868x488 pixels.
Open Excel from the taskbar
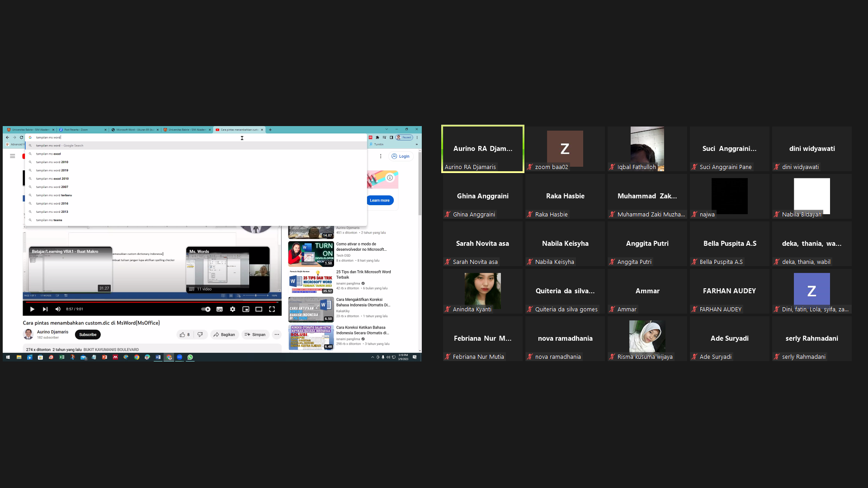click(x=62, y=357)
